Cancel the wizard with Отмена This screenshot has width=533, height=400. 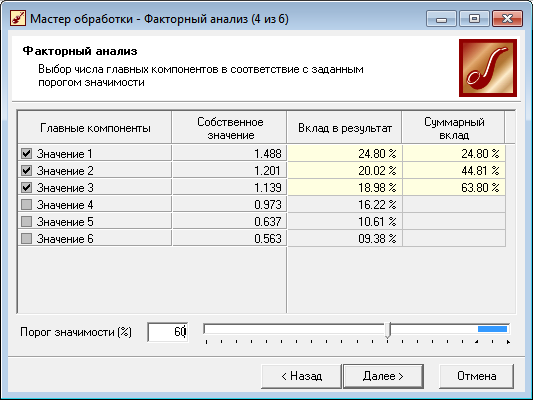[x=476, y=376]
